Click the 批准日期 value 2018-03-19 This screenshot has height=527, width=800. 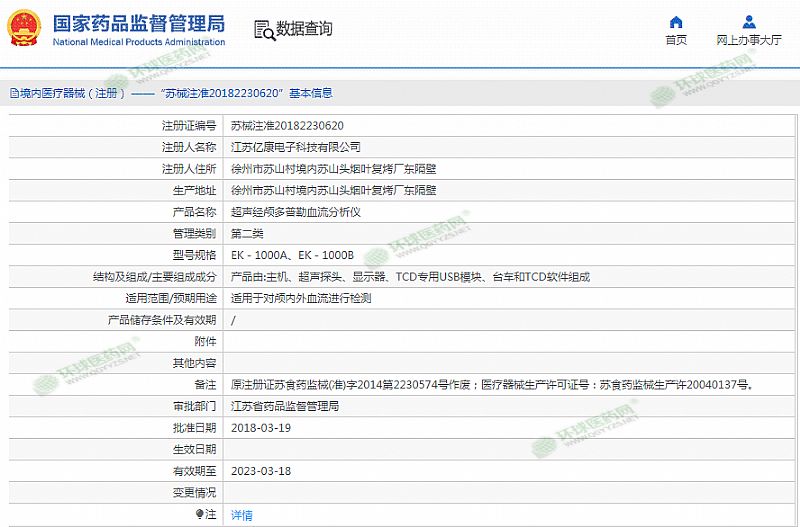click(x=260, y=428)
